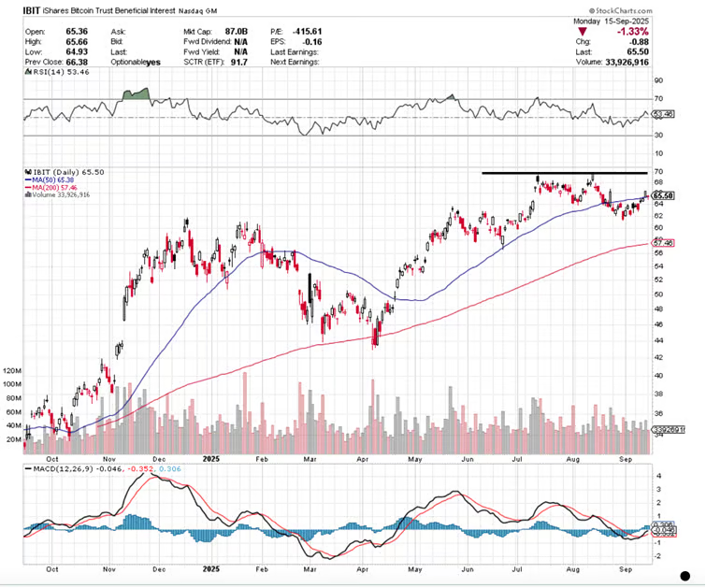
Task: Click the Optionable 'yes' value
Action: 153,63
